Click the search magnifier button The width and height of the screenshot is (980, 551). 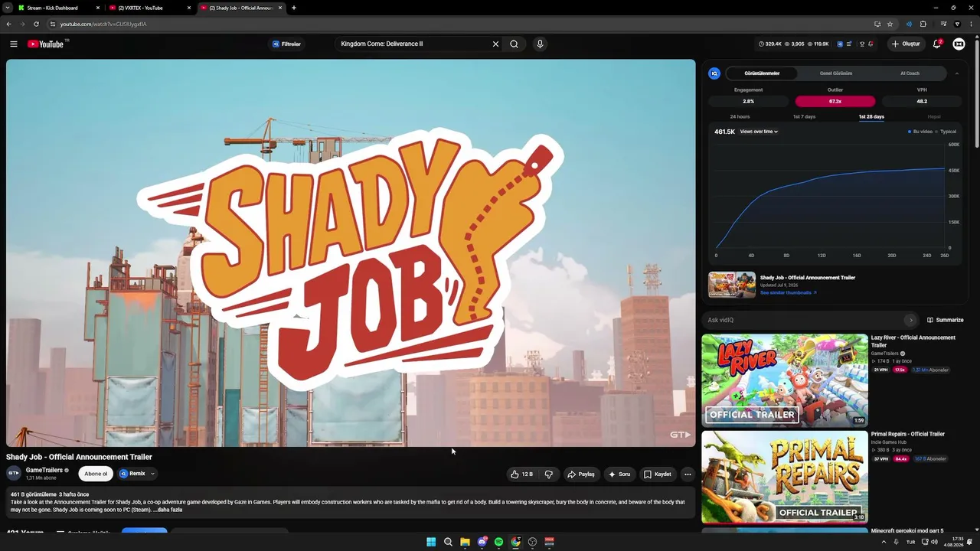(514, 44)
